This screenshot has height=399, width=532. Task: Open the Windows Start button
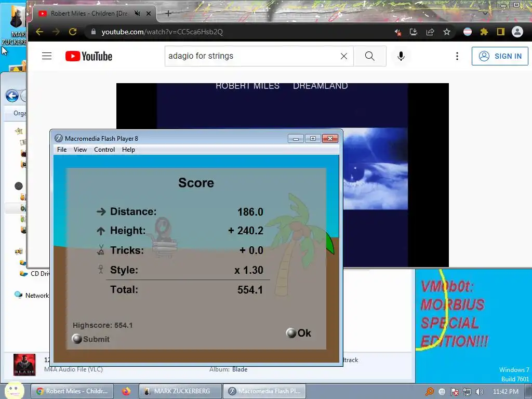click(x=14, y=391)
